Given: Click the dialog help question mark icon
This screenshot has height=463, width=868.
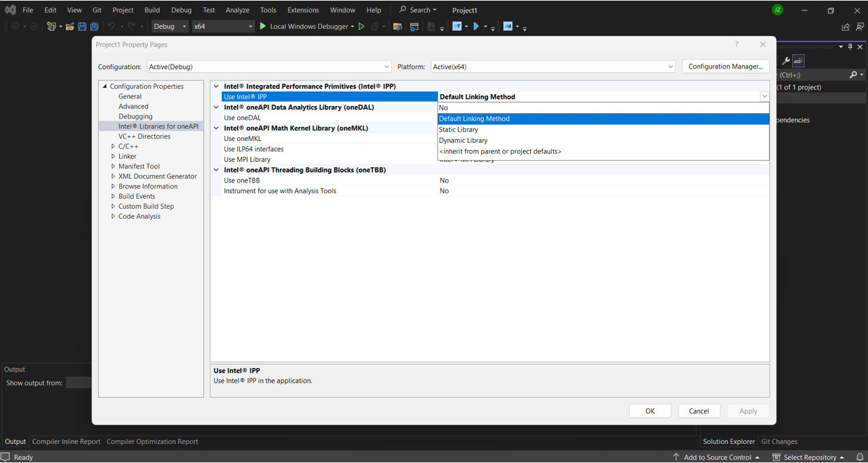Looking at the screenshot, I should pos(736,44).
